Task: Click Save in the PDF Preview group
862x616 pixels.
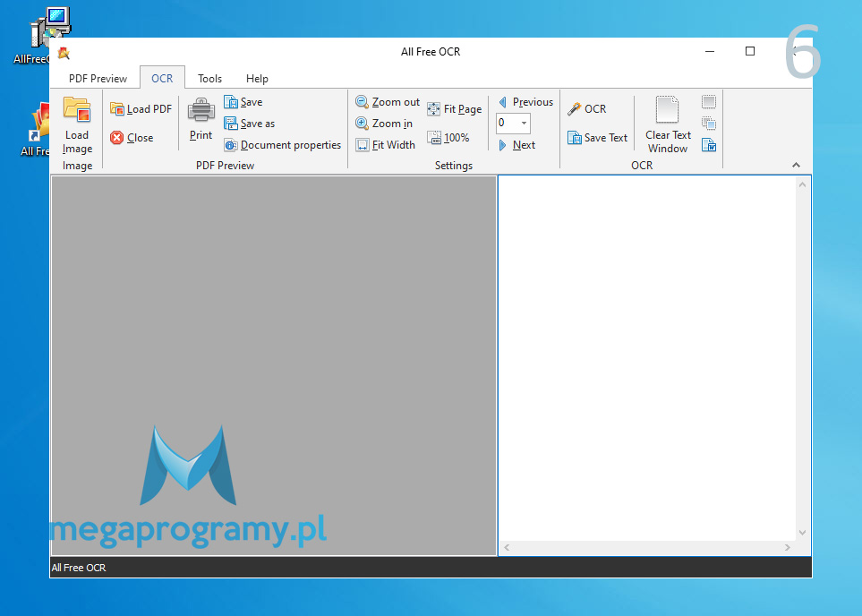Action: [x=243, y=102]
